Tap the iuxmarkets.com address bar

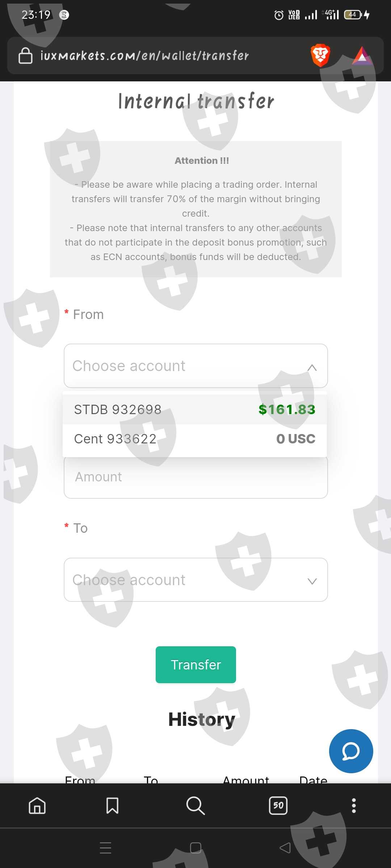pyautogui.click(x=145, y=56)
